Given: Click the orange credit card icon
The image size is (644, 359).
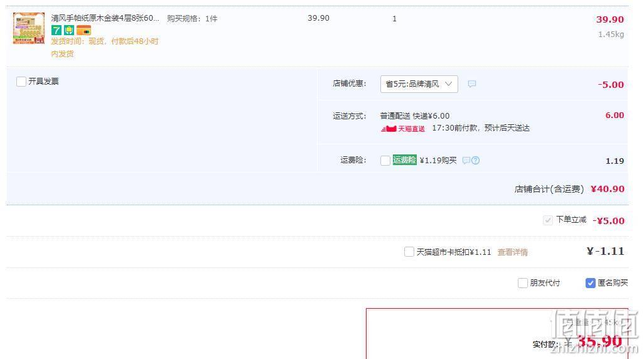Looking at the screenshot, I should (x=83, y=30).
